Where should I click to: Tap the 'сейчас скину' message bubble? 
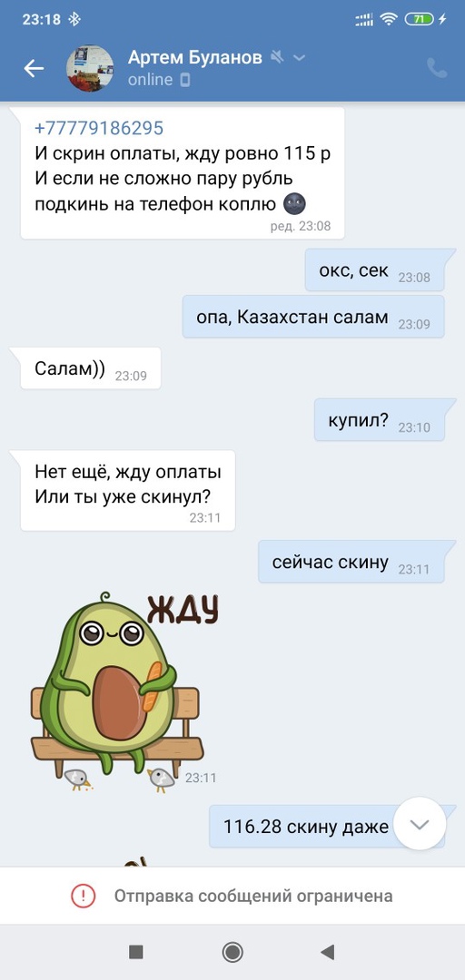pyautogui.click(x=351, y=562)
